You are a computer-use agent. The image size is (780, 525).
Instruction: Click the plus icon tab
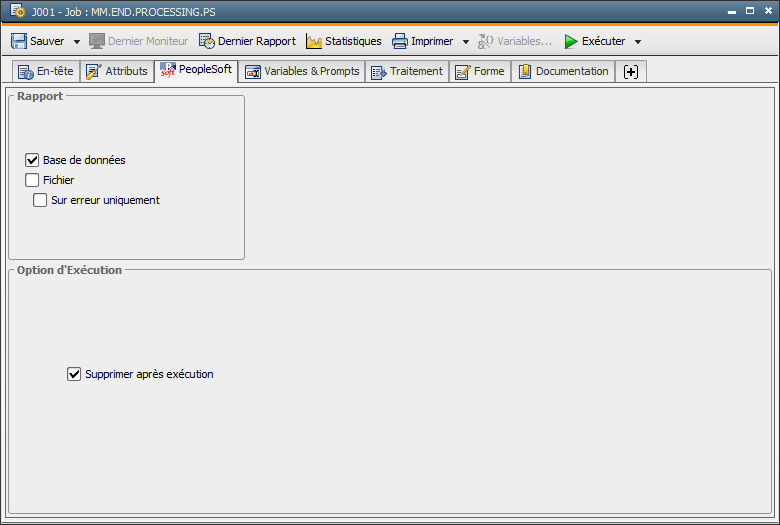point(630,71)
